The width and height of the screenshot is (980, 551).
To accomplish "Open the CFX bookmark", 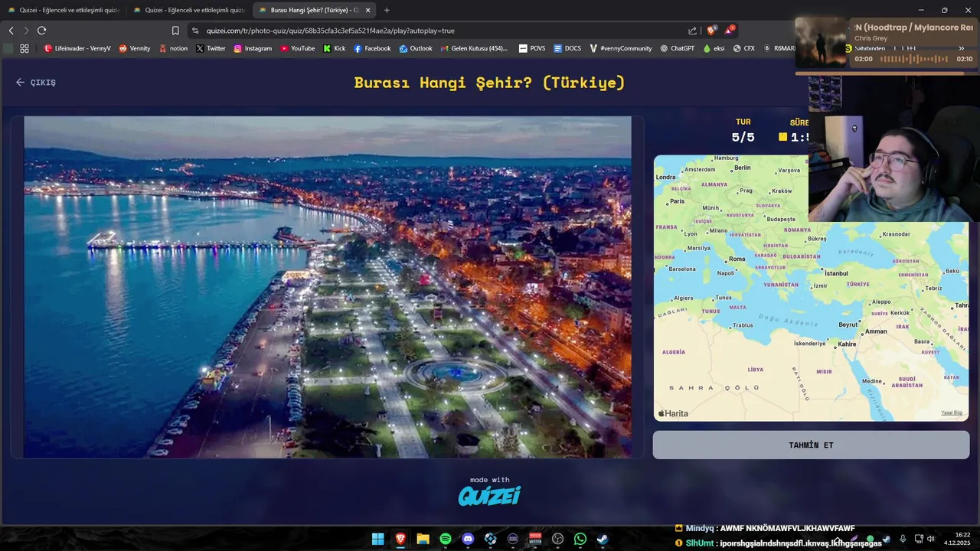I will click(743, 48).
